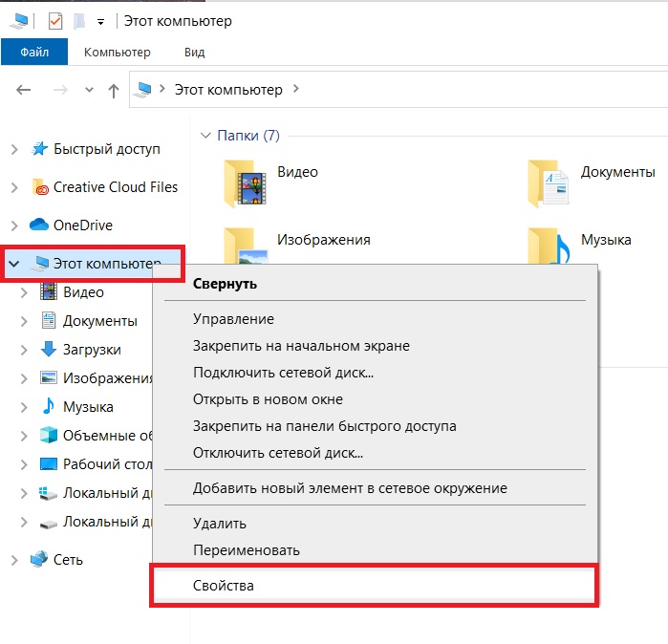Open the Документы folder icon

tap(548, 182)
